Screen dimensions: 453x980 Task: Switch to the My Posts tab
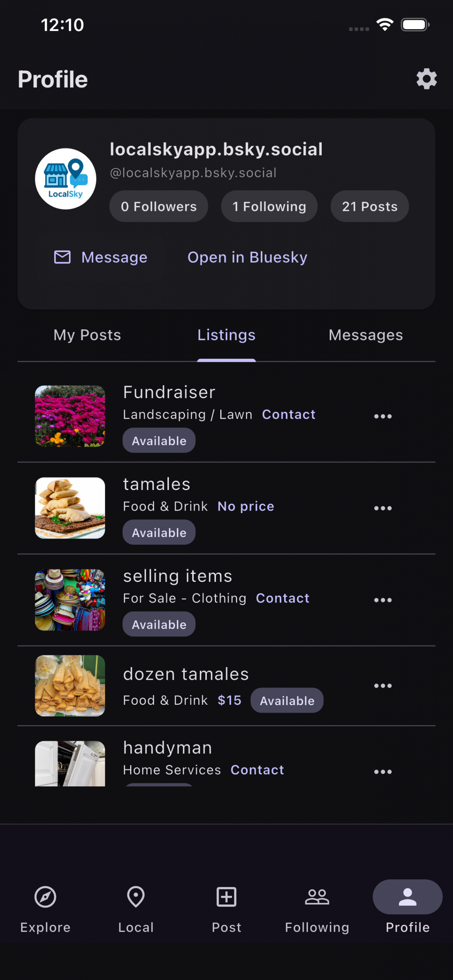(x=87, y=335)
